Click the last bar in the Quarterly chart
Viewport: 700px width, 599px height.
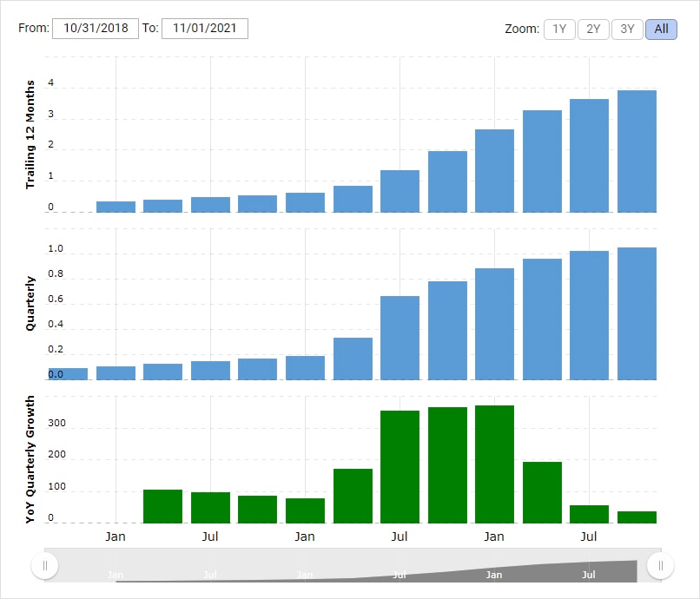pos(637,313)
